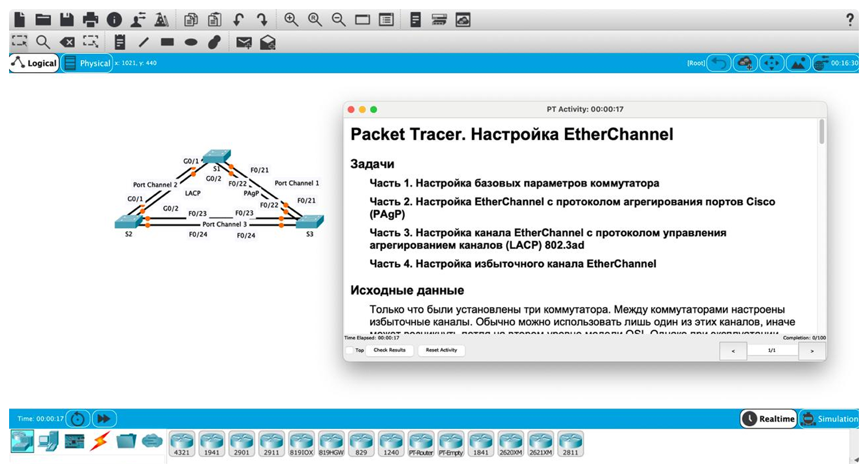Viewport: 868px width, 473px height.
Task: Switch to the Logical workspace tab
Action: (35, 63)
